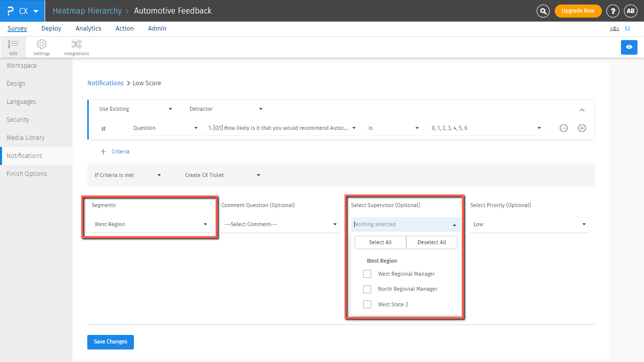Image resolution: width=644 pixels, height=362 pixels.
Task: Add a condition with plus icon
Action: [x=582, y=128]
